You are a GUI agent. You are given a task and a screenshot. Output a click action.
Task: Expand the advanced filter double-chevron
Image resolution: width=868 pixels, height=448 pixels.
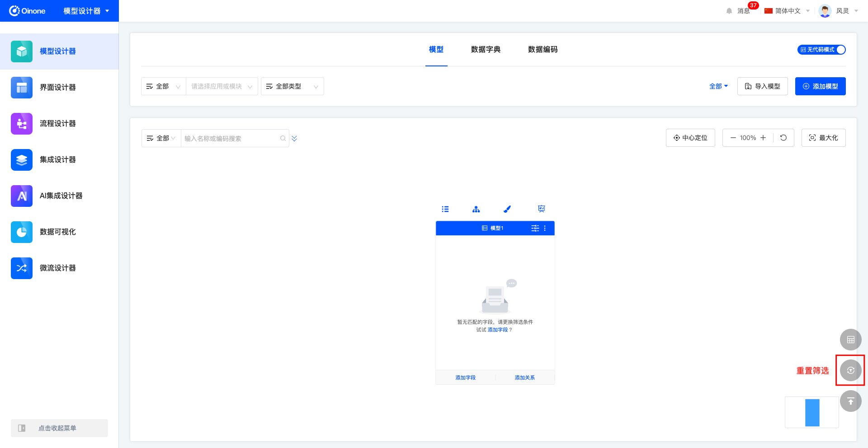point(294,138)
